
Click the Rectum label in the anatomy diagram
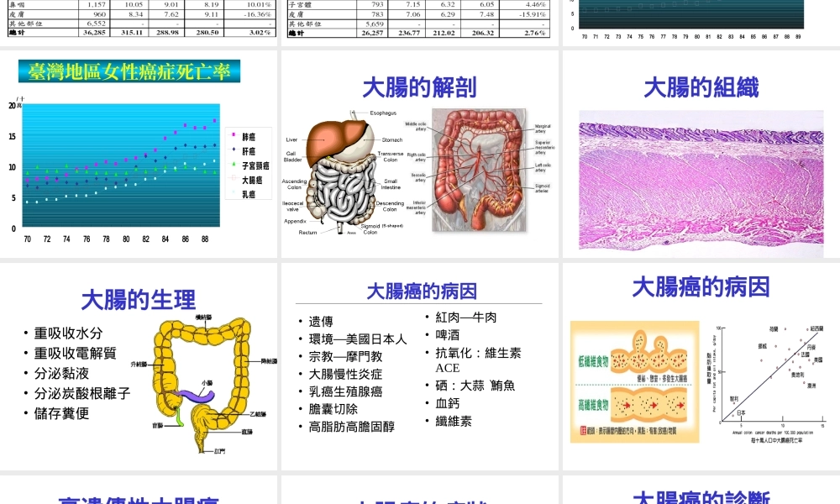(x=308, y=233)
